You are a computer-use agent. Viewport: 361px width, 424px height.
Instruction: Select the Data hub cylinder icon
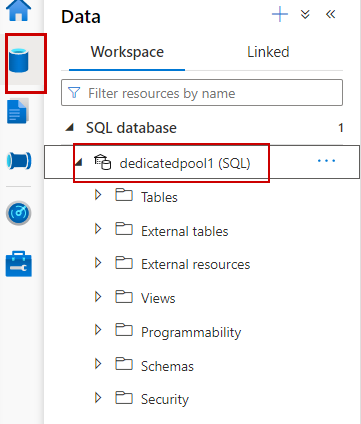point(19,60)
